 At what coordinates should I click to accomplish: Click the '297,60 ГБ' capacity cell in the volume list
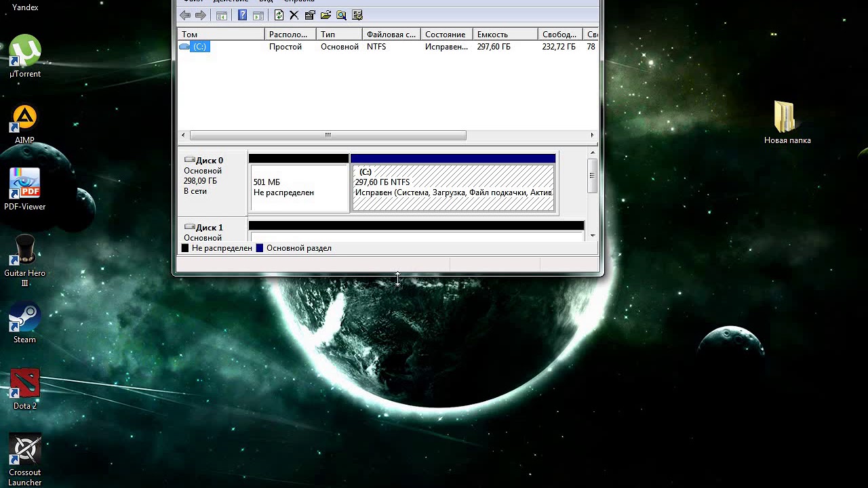pyautogui.click(x=494, y=47)
